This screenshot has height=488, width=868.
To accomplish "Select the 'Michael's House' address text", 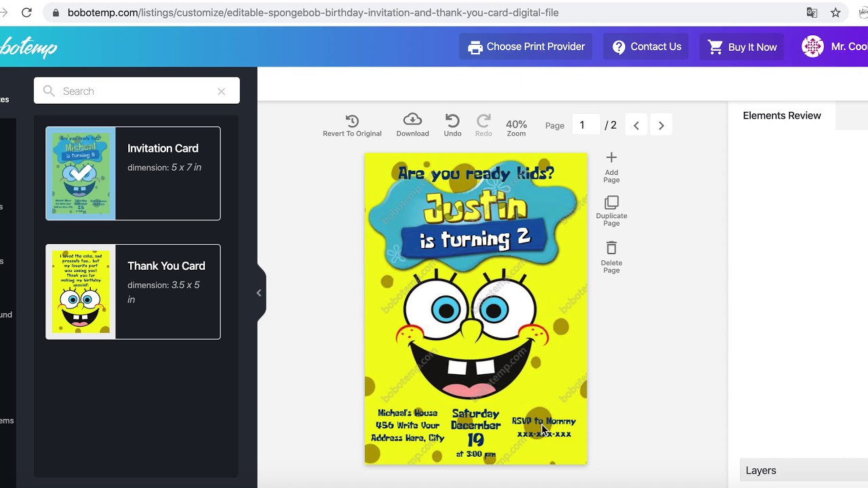I will point(408,426).
